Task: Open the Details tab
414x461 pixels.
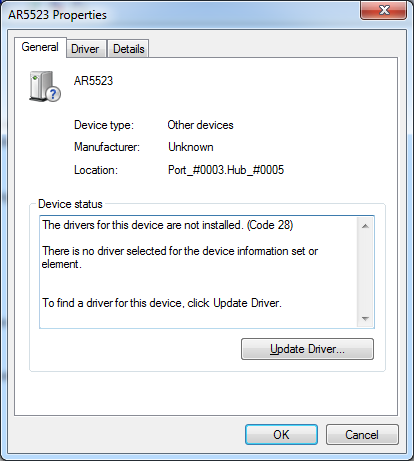Action: pos(129,49)
